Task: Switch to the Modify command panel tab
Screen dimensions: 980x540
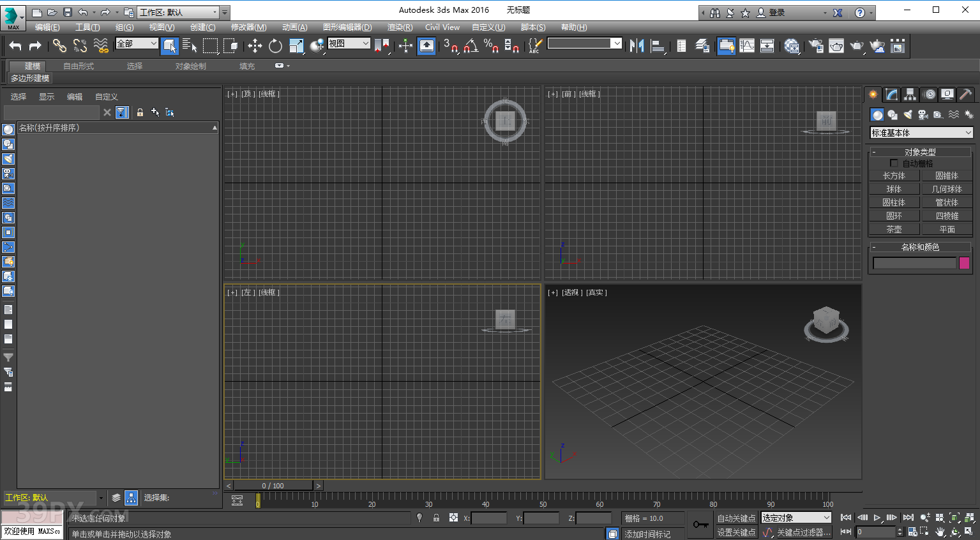Action: [x=892, y=94]
